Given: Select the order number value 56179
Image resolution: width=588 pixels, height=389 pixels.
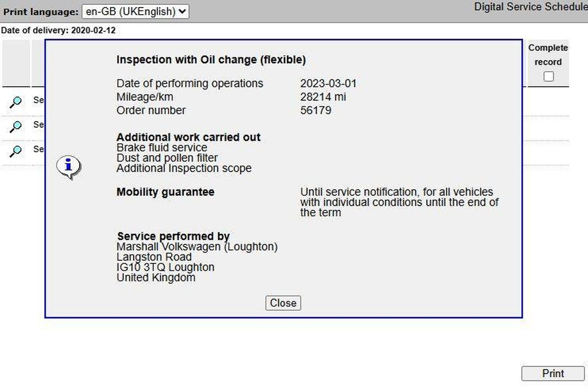Looking at the screenshot, I should (316, 110).
